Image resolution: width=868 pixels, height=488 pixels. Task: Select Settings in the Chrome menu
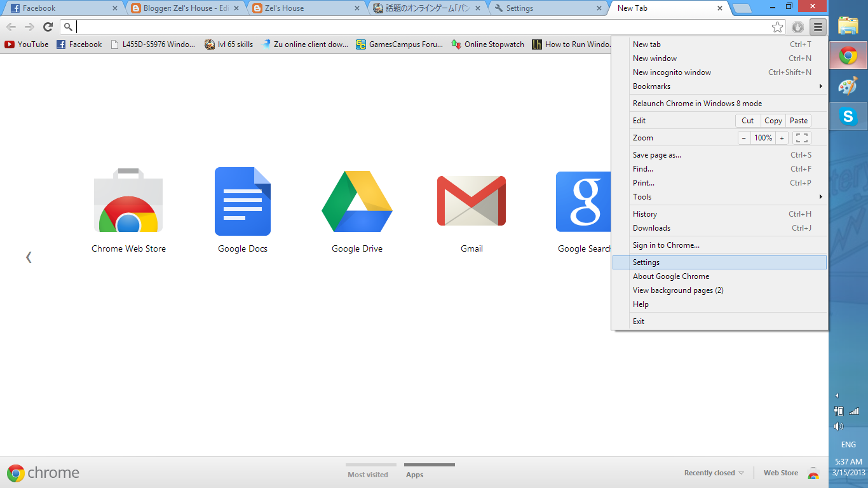[x=720, y=262]
